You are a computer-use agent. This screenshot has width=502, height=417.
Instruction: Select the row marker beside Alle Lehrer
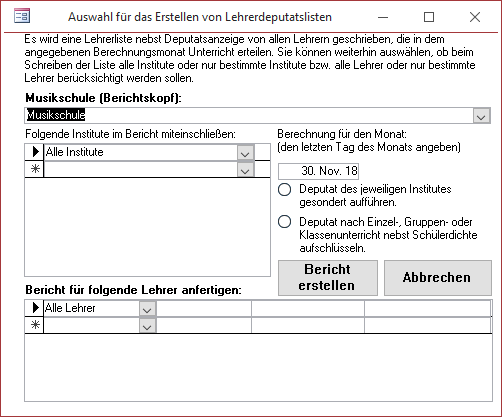tap(34, 308)
